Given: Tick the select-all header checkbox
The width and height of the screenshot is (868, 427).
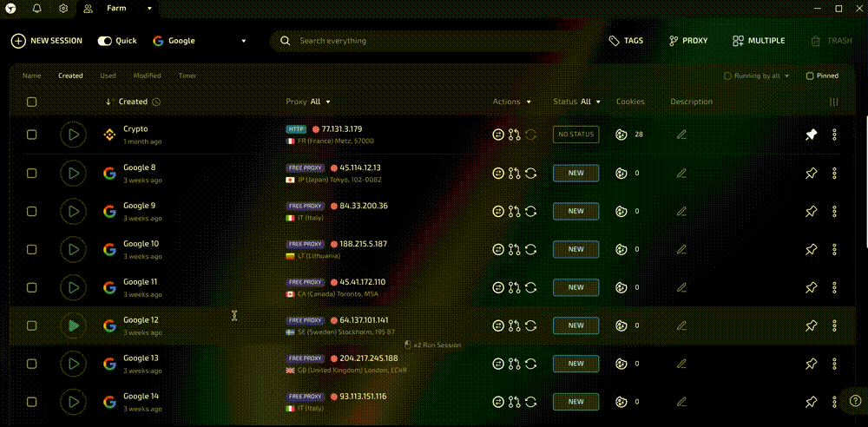Looking at the screenshot, I should 31,102.
